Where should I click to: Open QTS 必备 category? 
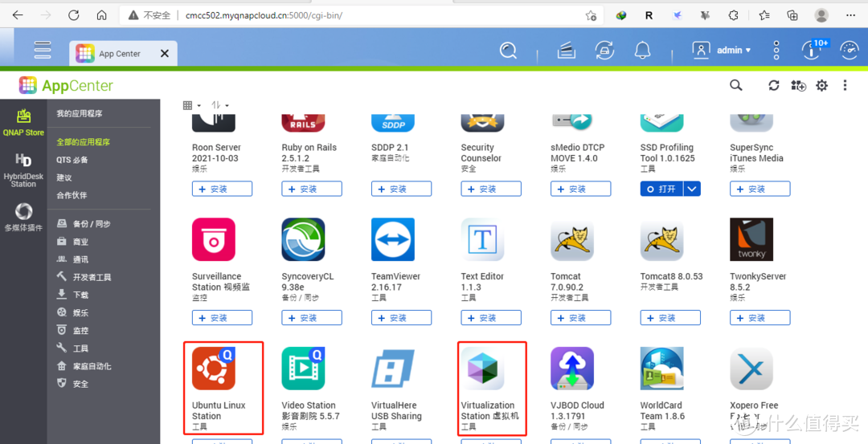72,160
